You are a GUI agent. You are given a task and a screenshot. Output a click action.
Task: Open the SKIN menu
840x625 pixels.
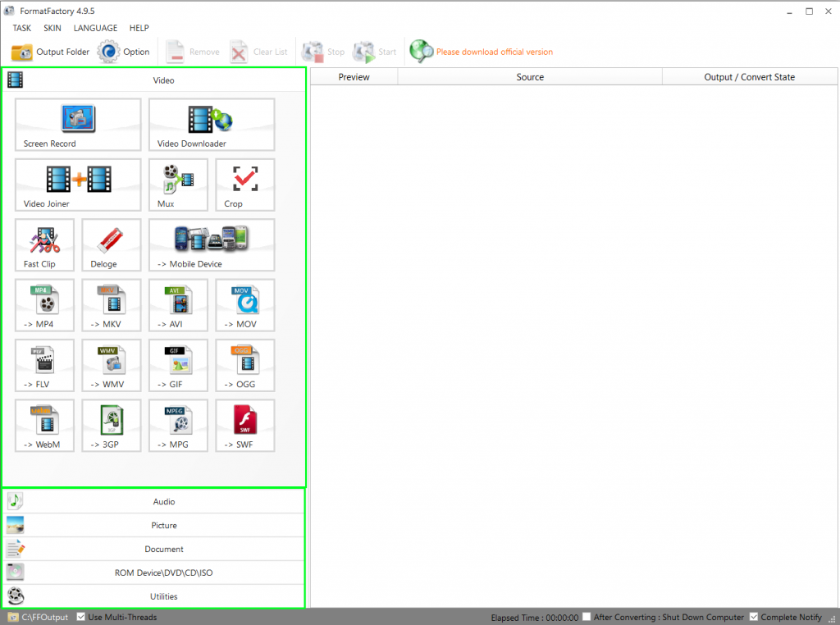point(52,28)
